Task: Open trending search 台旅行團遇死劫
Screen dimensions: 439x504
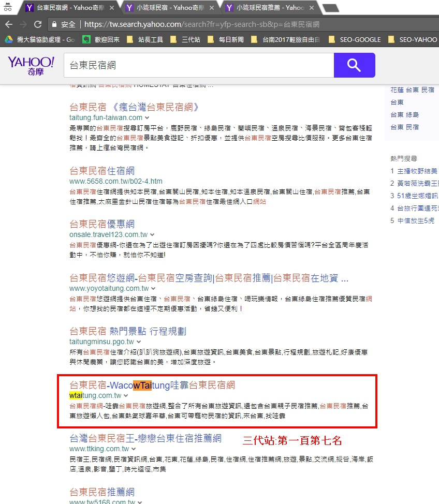Action: (x=417, y=209)
